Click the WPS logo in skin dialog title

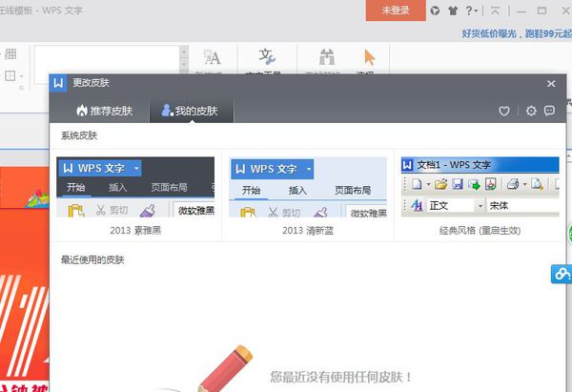click(58, 83)
